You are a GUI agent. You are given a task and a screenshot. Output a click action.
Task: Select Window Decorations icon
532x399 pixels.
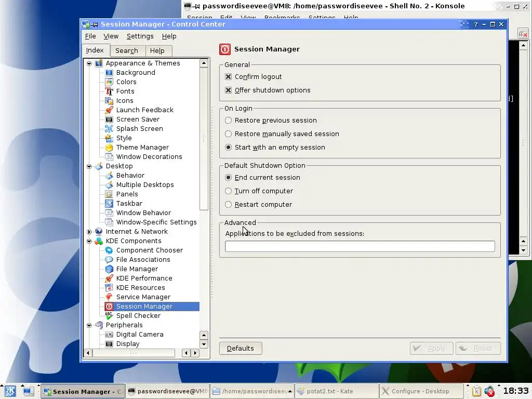tap(109, 157)
